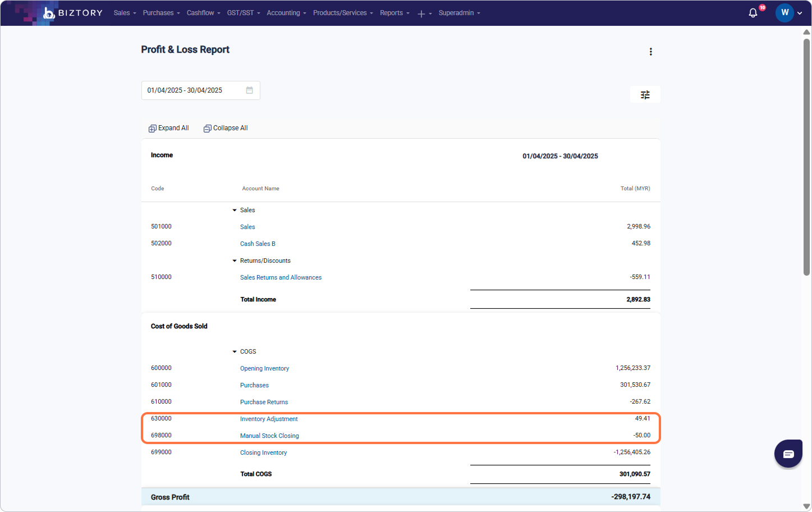The height and width of the screenshot is (512, 812).
Task: Click the dropdown arrow beside user avatar
Action: point(800,13)
